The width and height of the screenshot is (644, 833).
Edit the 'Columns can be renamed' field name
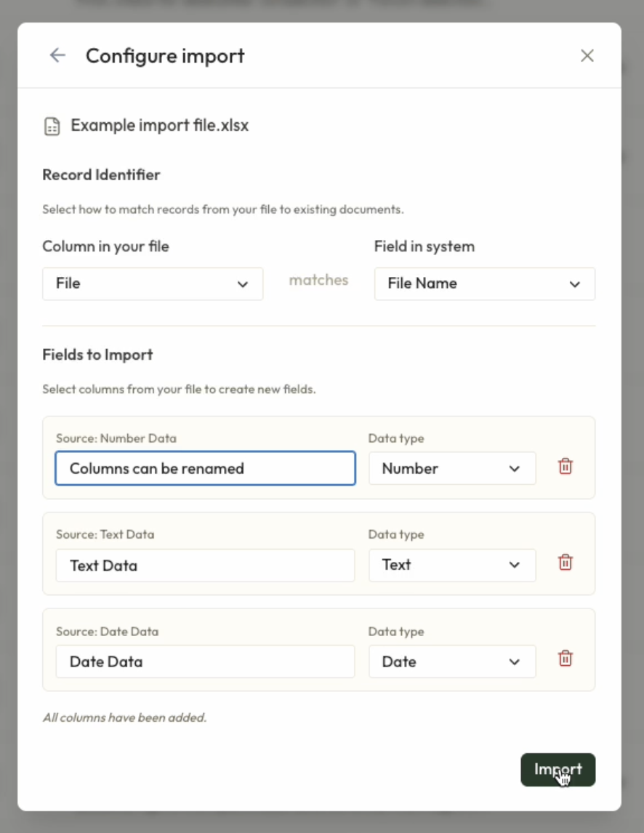(205, 468)
